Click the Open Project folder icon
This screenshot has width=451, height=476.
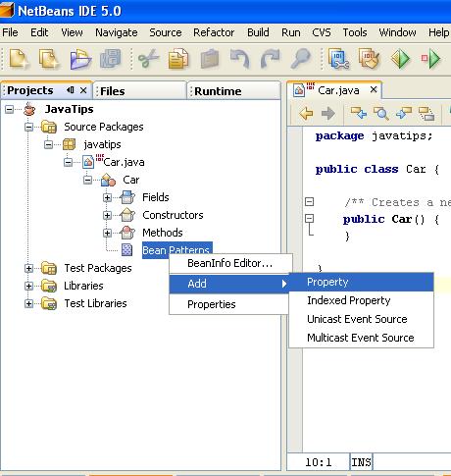[80, 59]
